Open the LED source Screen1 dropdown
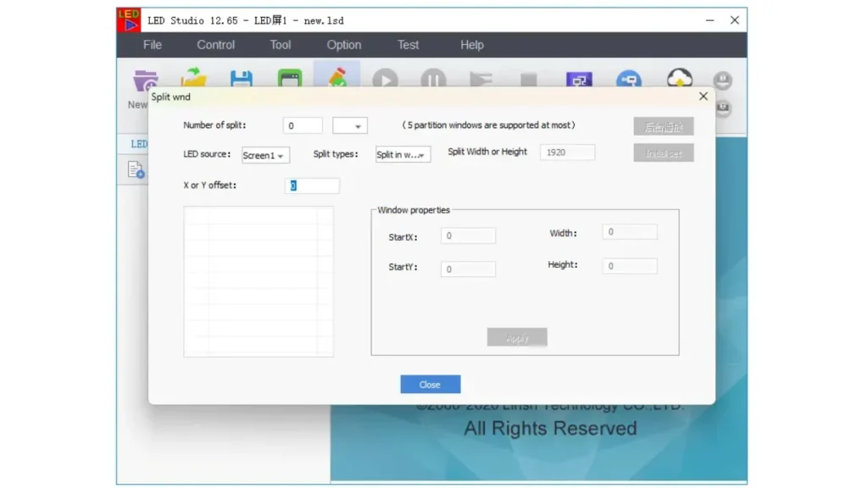 pyautogui.click(x=265, y=155)
